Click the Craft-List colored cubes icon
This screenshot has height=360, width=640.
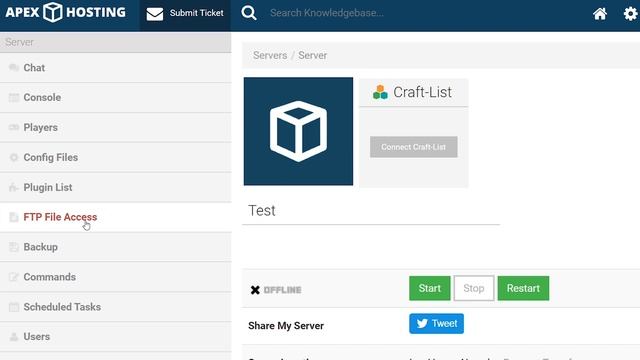click(x=380, y=92)
